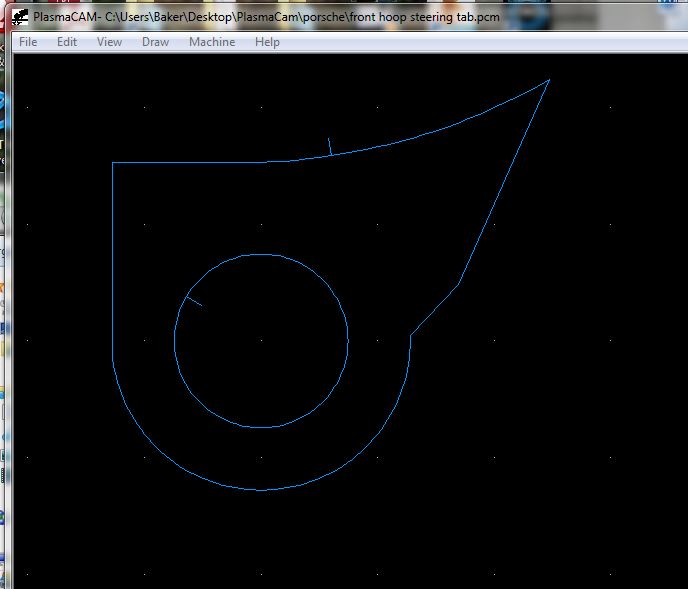Open the Help menu
Screen dimensions: 688x589
coord(267,42)
